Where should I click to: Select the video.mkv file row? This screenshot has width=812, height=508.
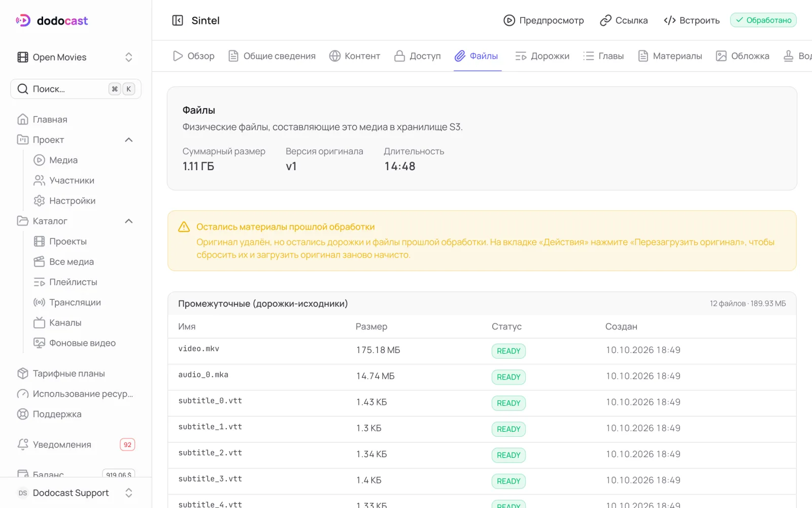[482, 351]
